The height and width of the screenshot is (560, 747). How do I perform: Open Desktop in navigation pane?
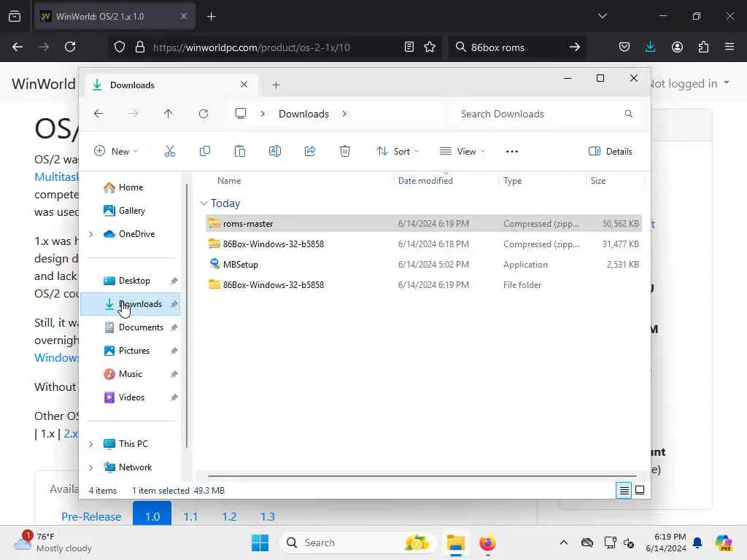130,281
